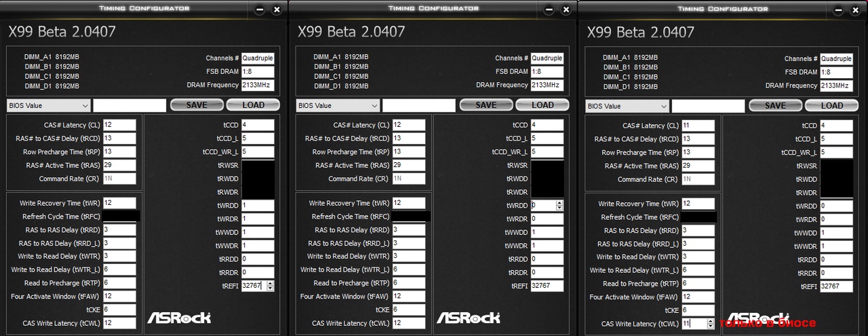Click LOAD button in right window
Image resolution: width=868 pixels, height=336 pixels.
click(x=832, y=106)
